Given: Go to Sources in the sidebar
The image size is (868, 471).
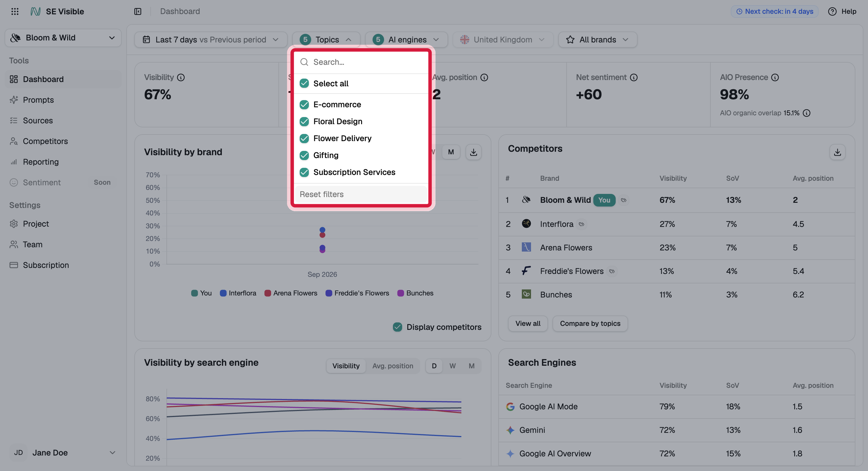Looking at the screenshot, I should [x=63, y=120].
